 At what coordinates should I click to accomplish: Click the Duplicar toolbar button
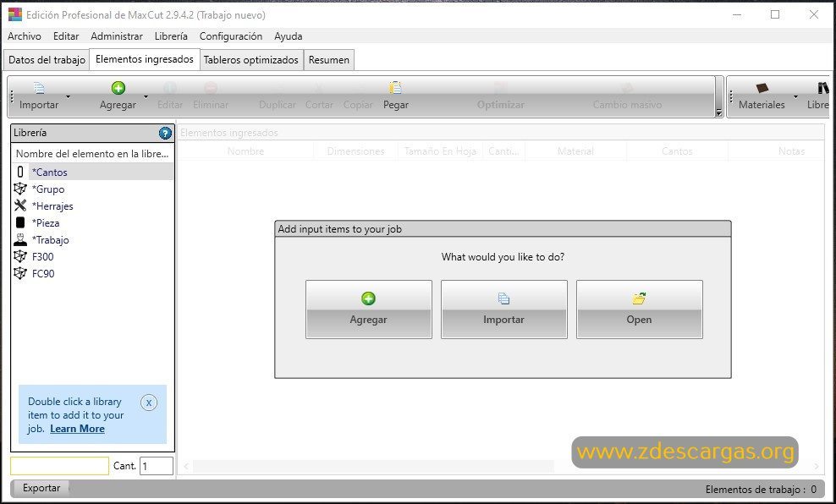click(278, 97)
